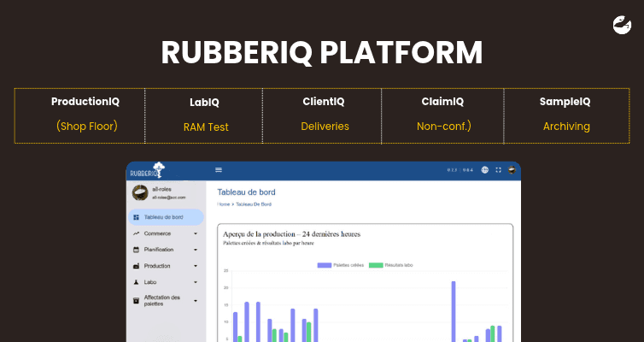Click the Home breadcrumb link
The image size is (644, 342).
(224, 203)
